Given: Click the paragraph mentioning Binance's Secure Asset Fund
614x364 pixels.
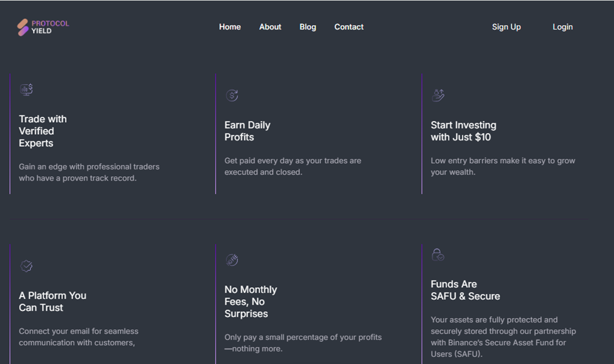Looking at the screenshot, I should click(x=503, y=337).
